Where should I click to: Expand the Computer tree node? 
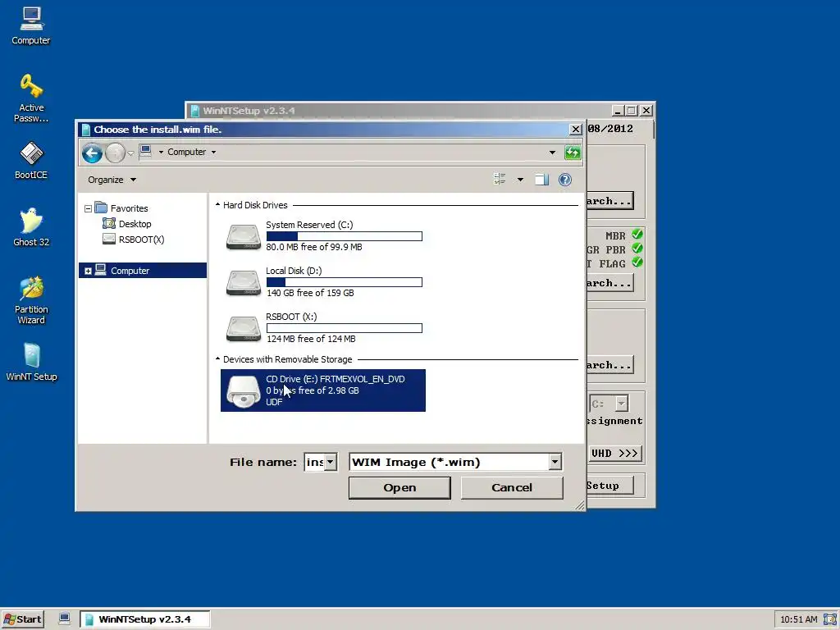pyautogui.click(x=88, y=271)
